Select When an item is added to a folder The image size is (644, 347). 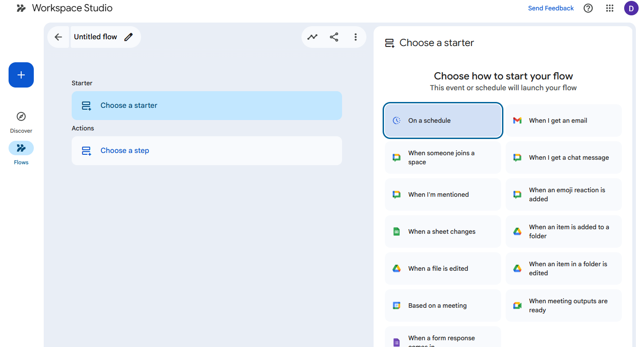563,231
